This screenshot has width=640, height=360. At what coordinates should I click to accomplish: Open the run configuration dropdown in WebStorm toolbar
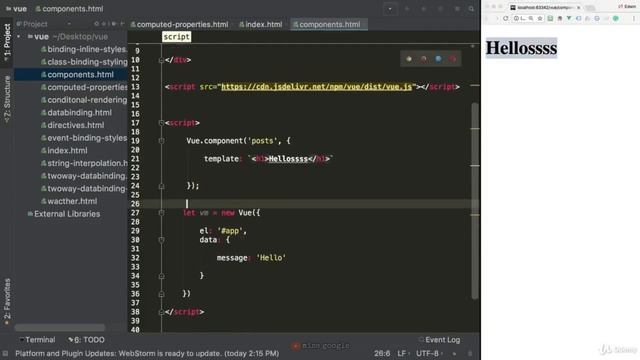tap(390, 9)
